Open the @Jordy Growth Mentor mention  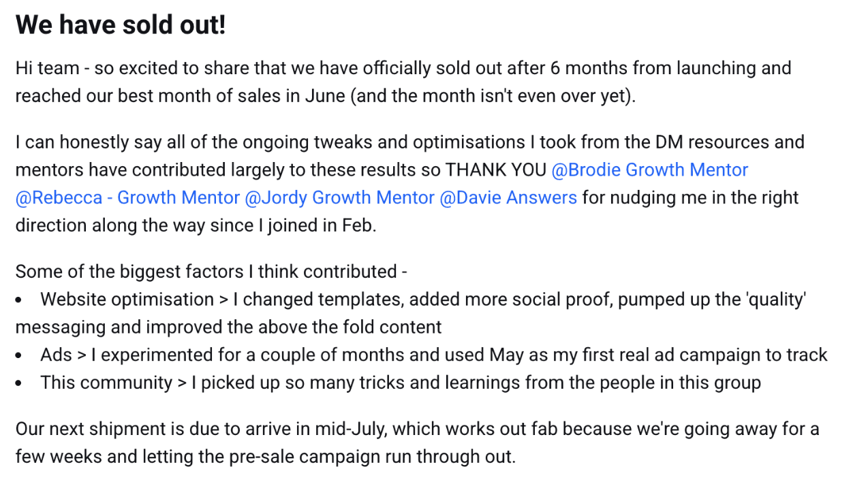pos(339,198)
